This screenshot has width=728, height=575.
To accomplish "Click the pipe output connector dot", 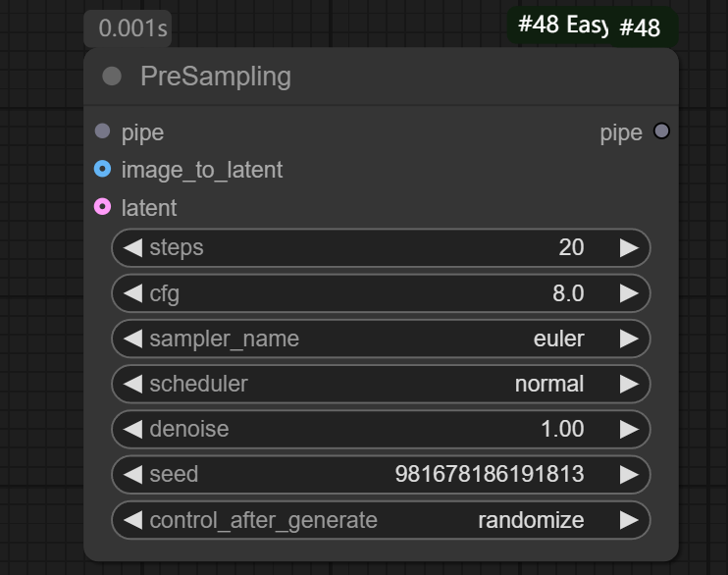I will [x=661, y=131].
